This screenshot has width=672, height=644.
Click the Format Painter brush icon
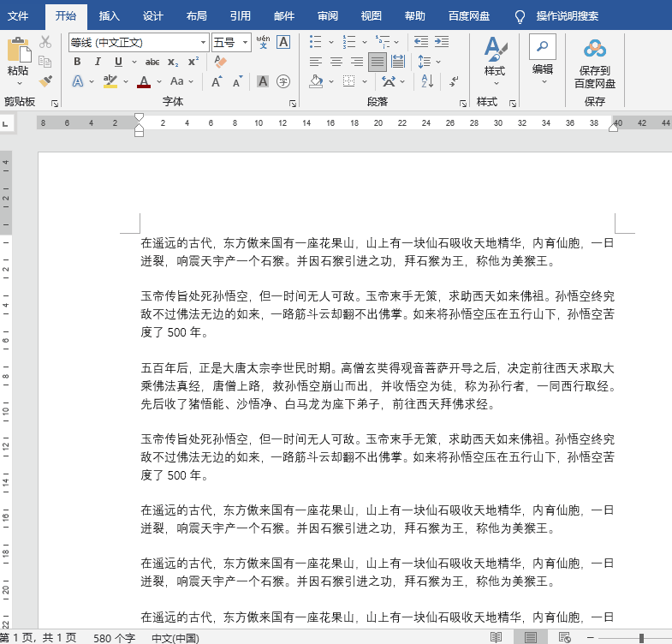click(45, 81)
